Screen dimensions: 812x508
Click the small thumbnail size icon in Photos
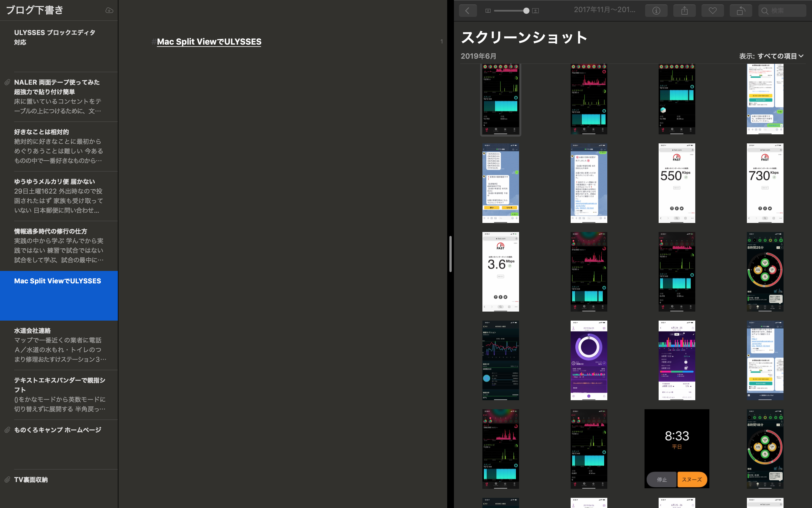click(x=488, y=11)
